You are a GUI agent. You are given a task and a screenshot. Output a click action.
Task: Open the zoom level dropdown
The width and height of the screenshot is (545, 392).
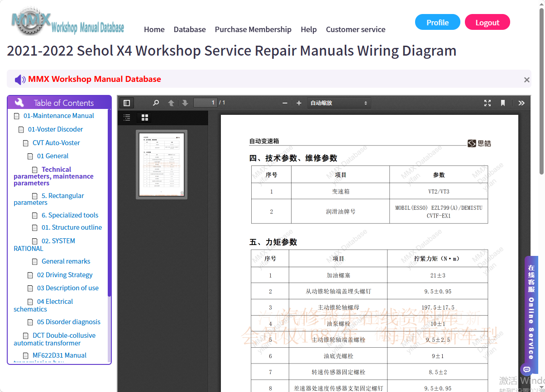coord(339,103)
